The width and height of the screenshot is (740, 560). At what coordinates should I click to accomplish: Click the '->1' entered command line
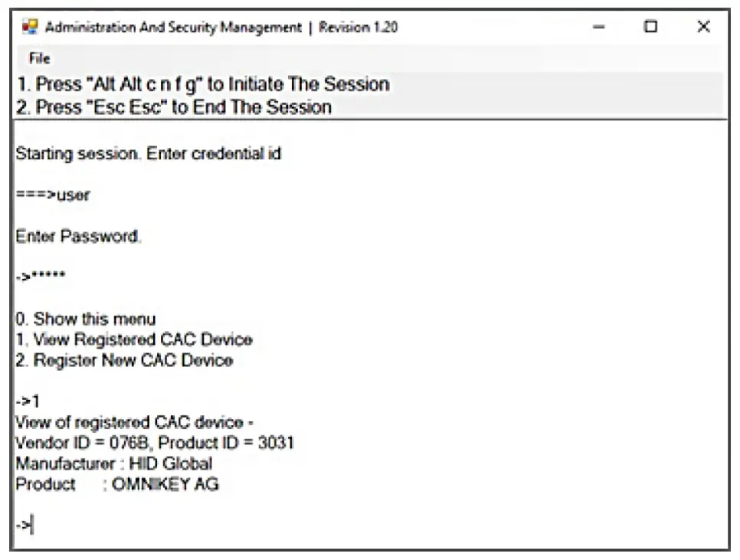click(25, 400)
